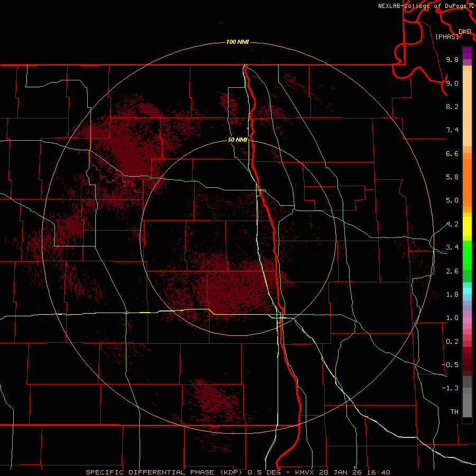476x476 pixels.
Task: Select the 7.4 scale value
Action: click(x=452, y=130)
